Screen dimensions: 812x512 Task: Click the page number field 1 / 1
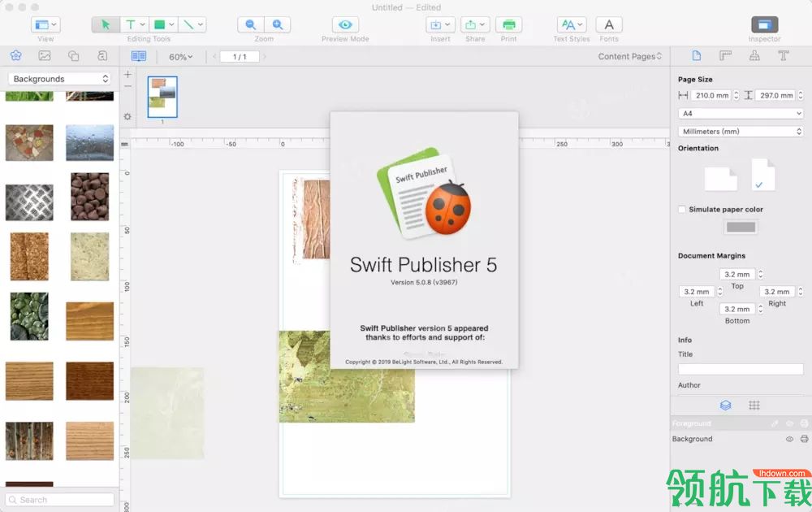tap(240, 57)
